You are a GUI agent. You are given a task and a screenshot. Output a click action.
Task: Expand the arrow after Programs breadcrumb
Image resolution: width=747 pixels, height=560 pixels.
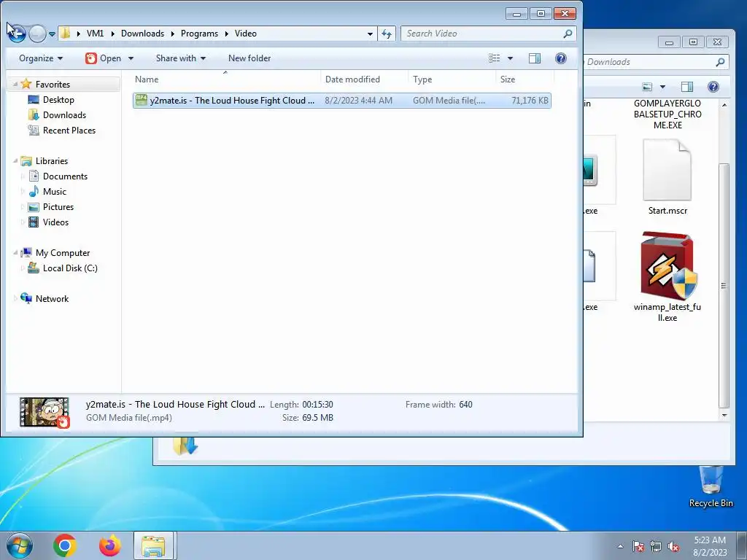point(226,34)
